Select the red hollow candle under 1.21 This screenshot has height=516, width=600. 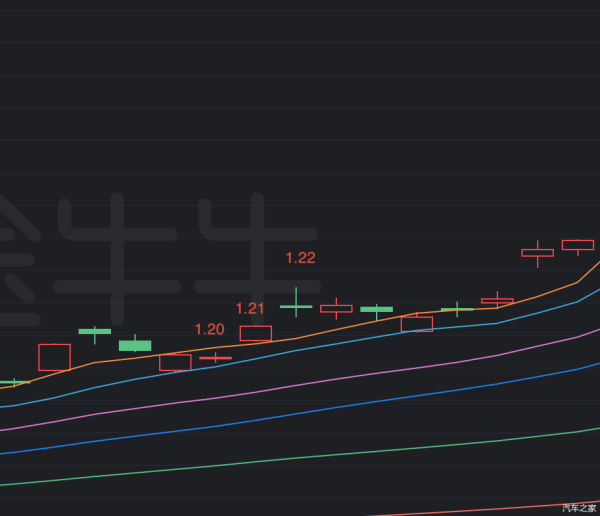pos(255,333)
